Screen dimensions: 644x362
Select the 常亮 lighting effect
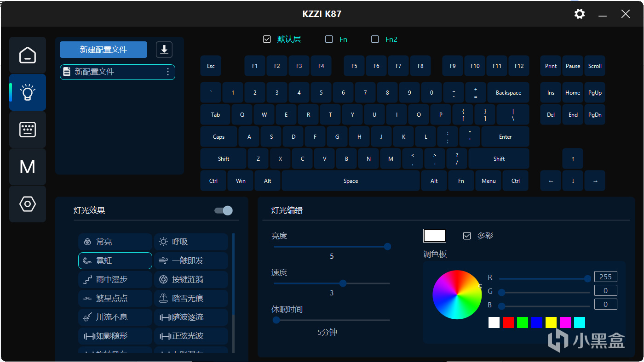coord(115,242)
